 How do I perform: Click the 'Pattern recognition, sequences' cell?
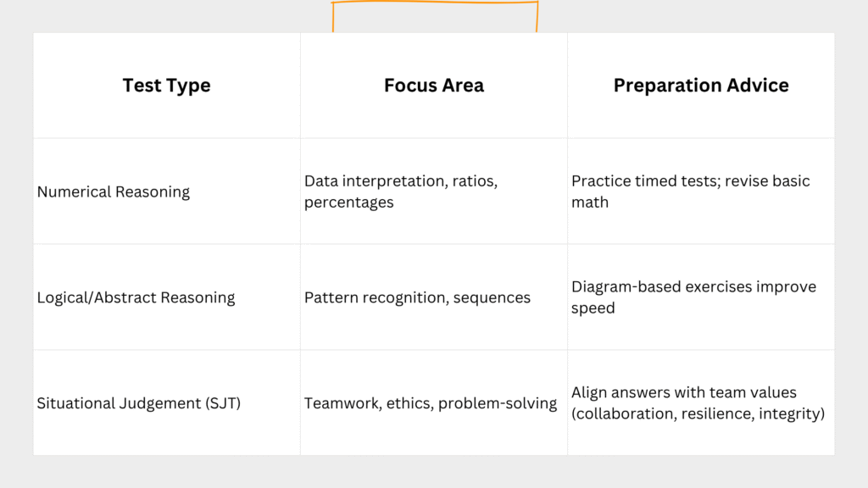tap(417, 297)
